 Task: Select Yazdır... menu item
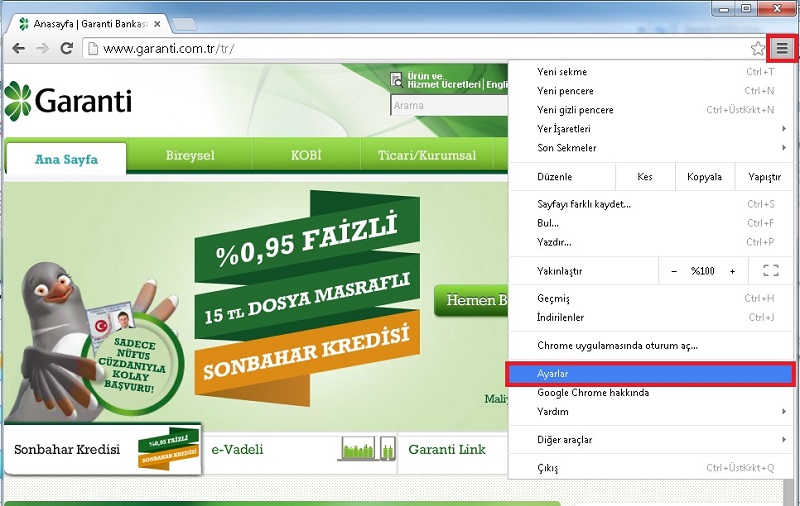650,242
